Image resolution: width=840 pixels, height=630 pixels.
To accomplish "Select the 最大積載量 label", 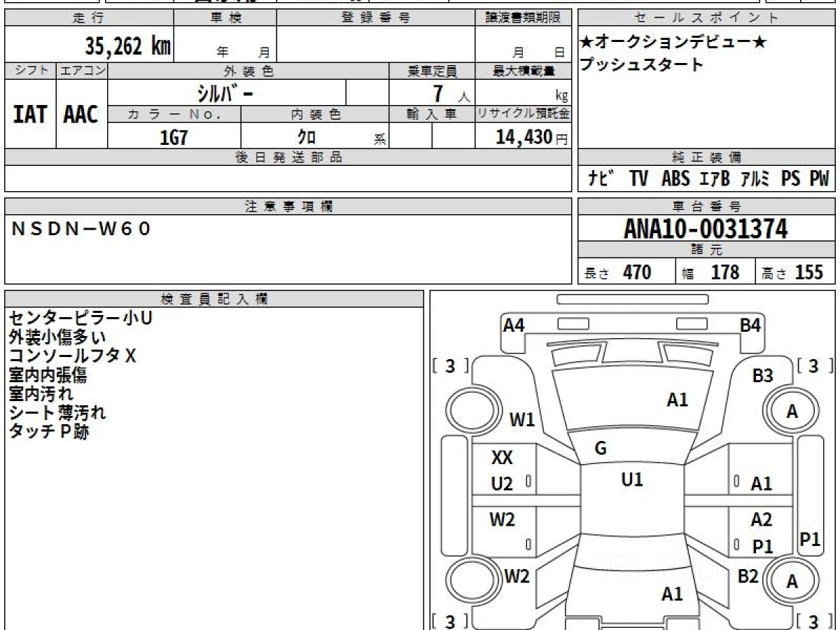I will click(523, 71).
